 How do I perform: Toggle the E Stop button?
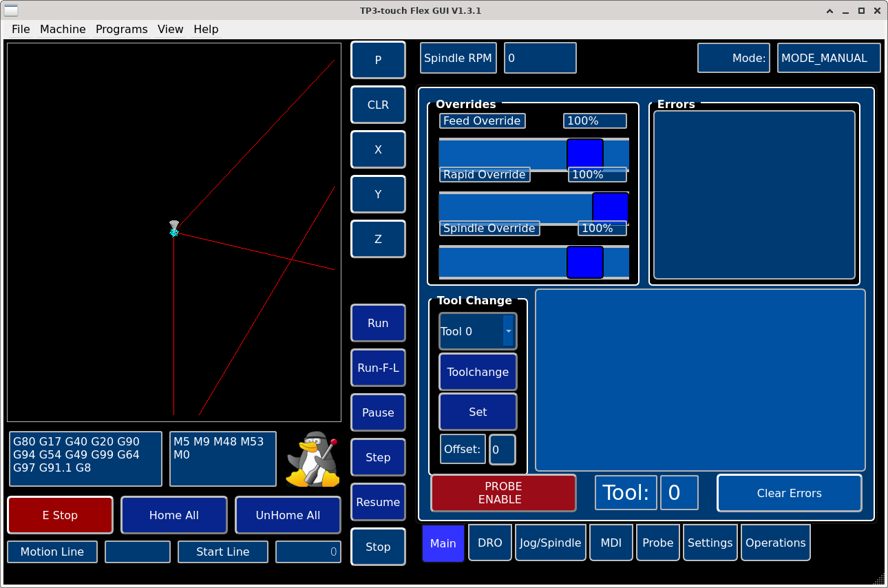coord(60,515)
